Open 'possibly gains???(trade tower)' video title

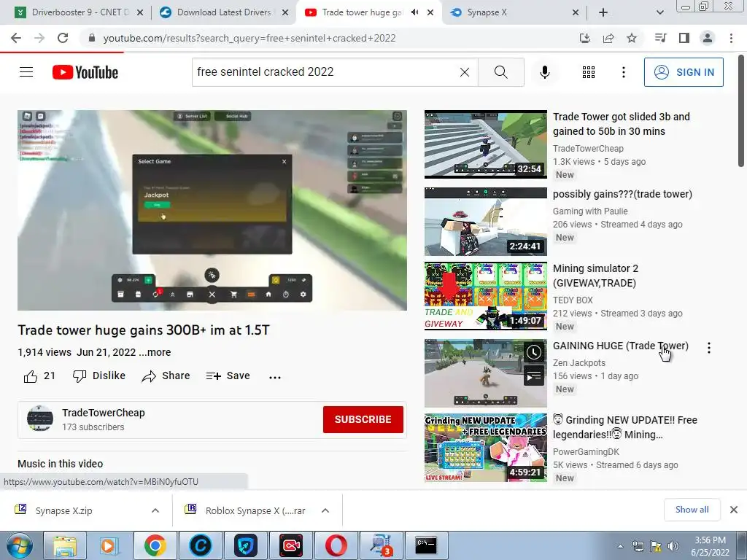622,194
